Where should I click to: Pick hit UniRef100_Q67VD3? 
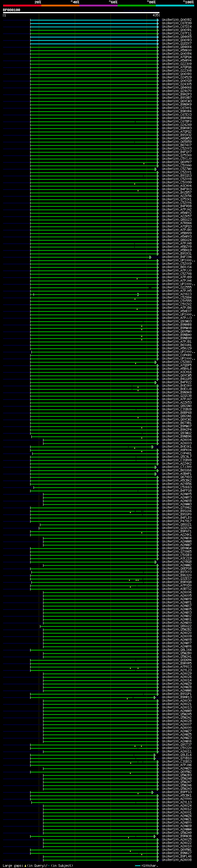pyautogui.click(x=176, y=477)
